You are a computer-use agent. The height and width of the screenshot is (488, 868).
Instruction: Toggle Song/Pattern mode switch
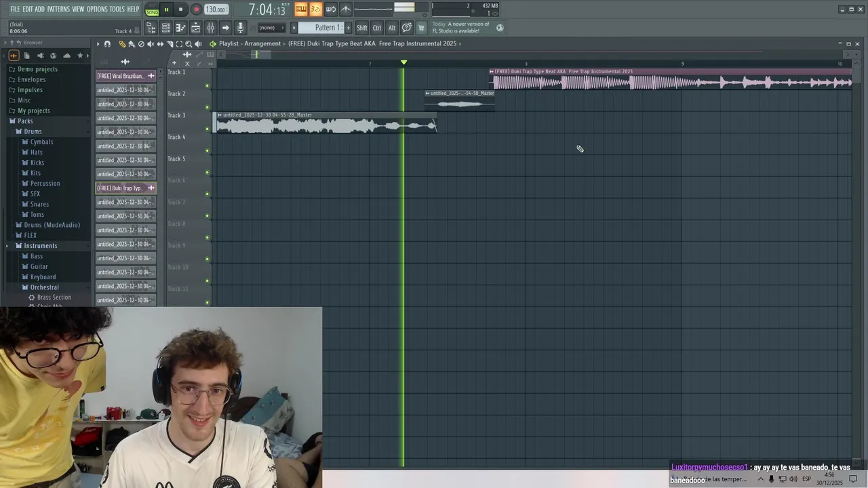[x=152, y=10]
